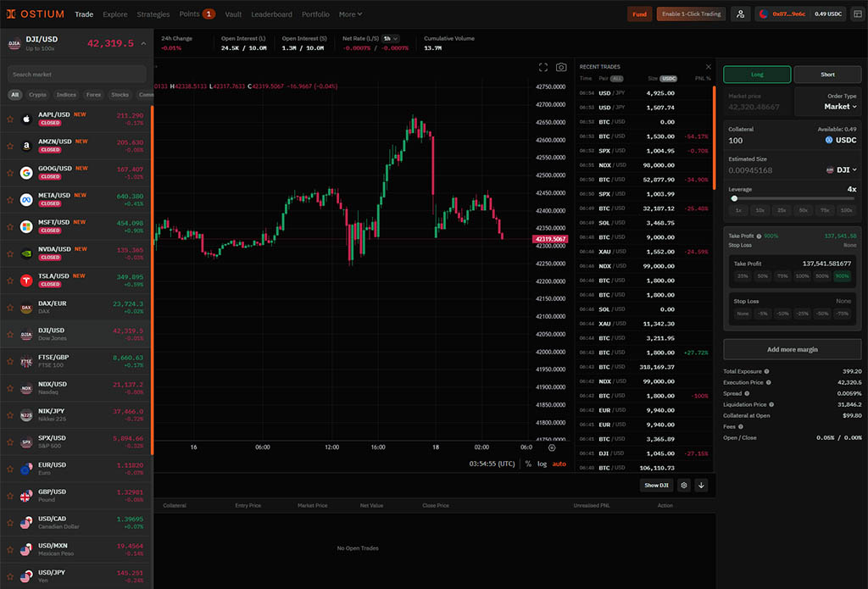Viewport: 868px width, 589px height.
Task: Click the Google logo for GOOG/USD
Action: [26, 173]
